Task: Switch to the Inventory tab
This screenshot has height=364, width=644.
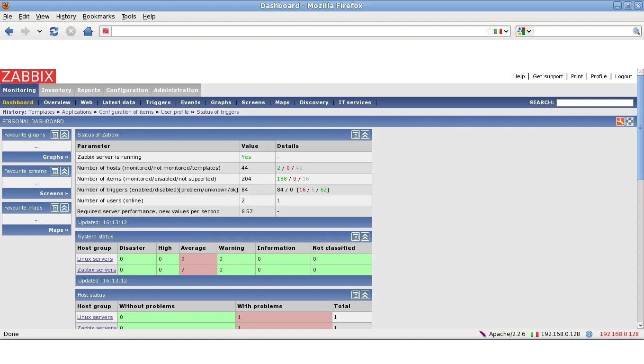Action: [56, 90]
